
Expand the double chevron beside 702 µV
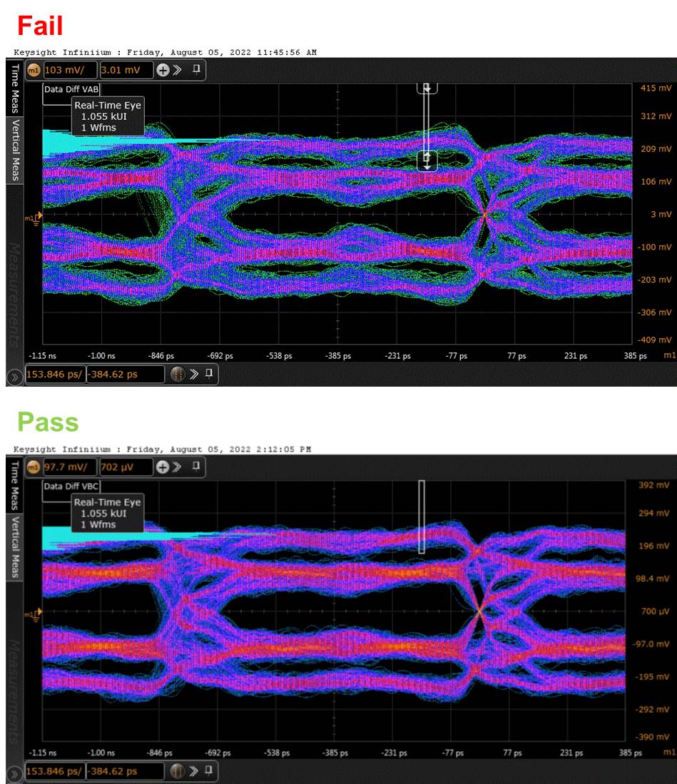click(177, 467)
